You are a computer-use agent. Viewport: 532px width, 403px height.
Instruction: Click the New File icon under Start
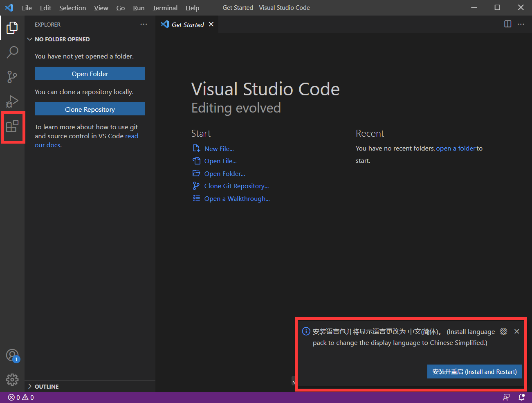(196, 148)
